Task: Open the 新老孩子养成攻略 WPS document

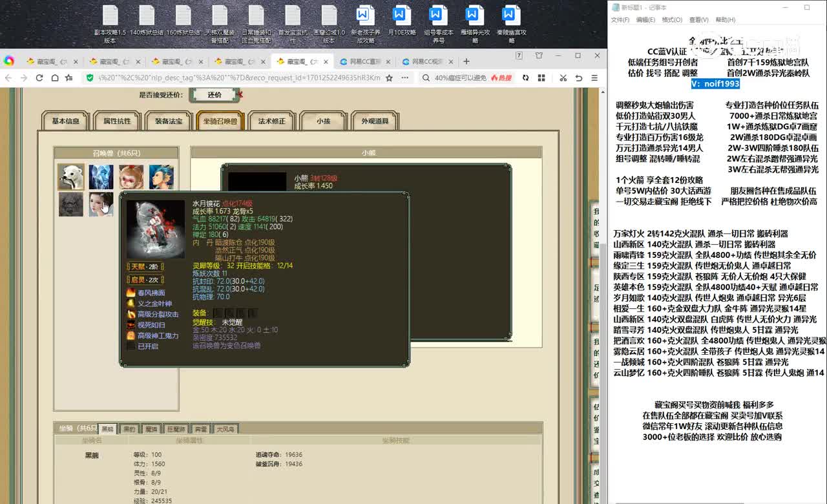Action: coord(365,25)
